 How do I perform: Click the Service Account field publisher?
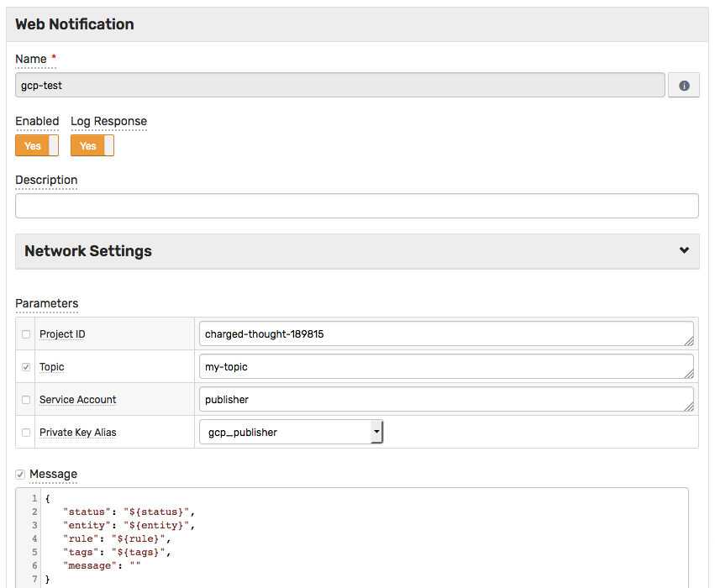pos(446,400)
